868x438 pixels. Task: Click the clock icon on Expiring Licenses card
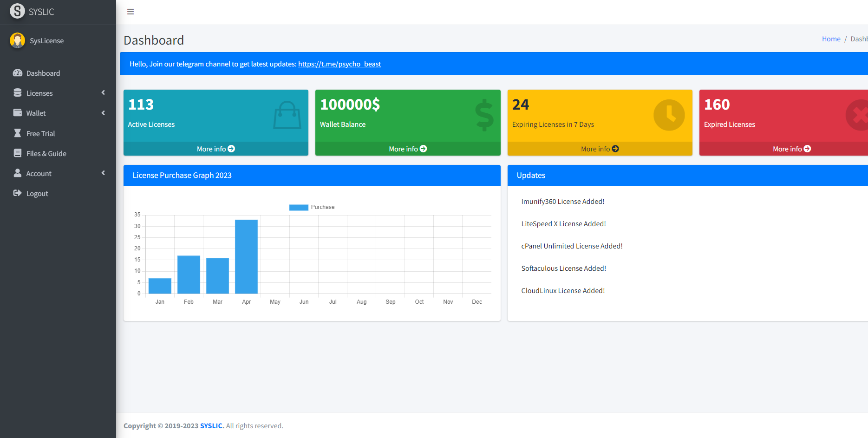click(669, 115)
